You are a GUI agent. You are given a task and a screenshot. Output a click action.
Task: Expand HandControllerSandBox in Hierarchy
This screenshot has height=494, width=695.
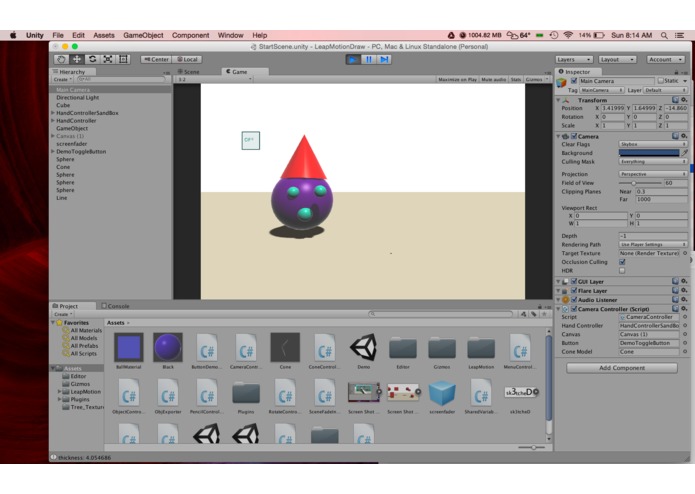[53, 113]
